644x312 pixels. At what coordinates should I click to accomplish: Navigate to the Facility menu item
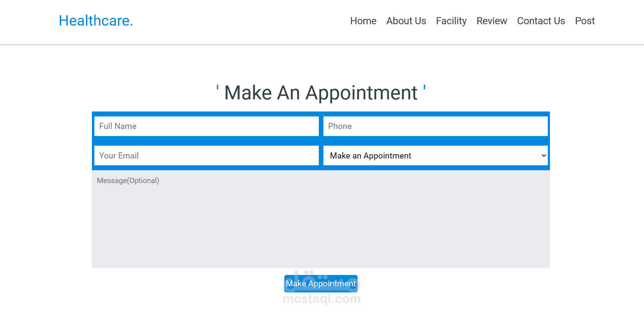click(451, 21)
